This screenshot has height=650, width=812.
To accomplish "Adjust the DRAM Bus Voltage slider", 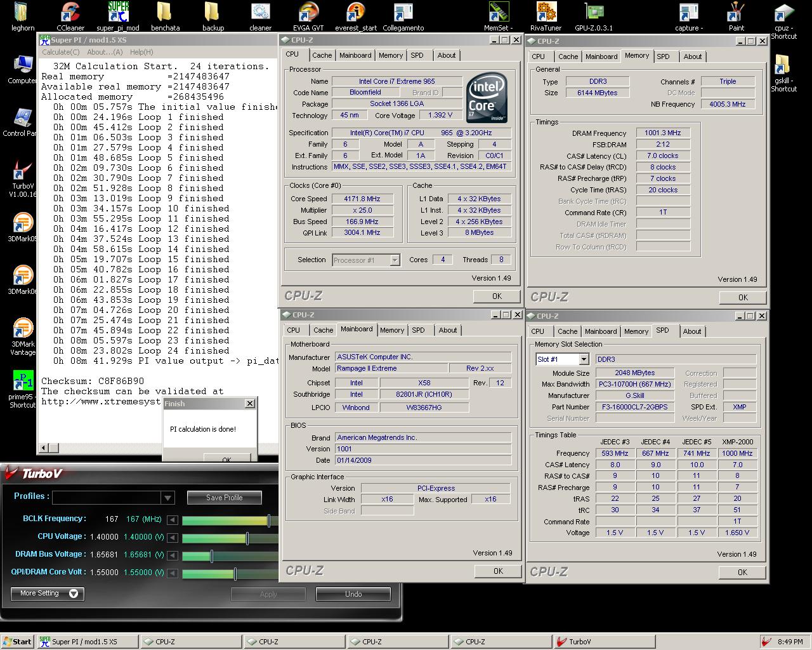I will [x=212, y=556].
